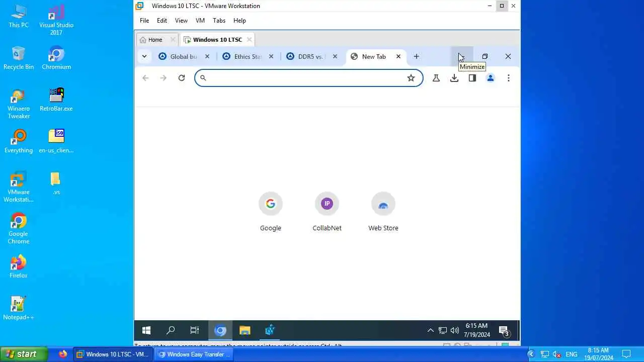Select the Winaero Tweaker desktop icon
Image resolution: width=644 pixels, height=362 pixels.
pyautogui.click(x=19, y=104)
